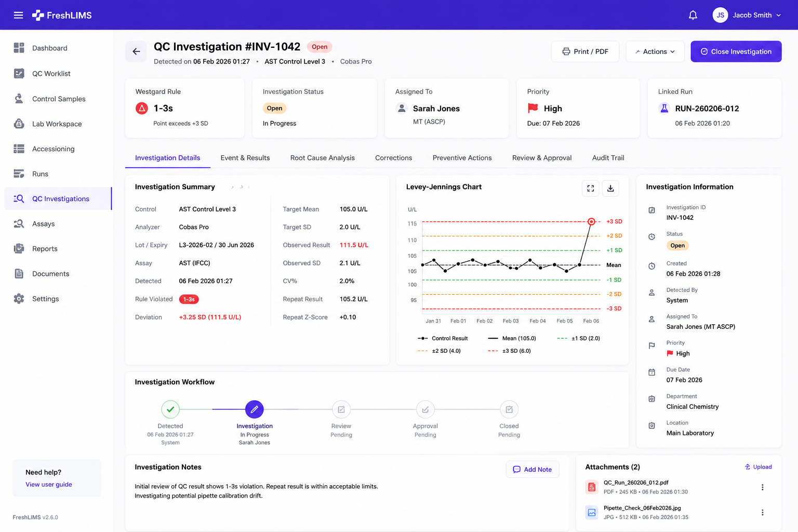Image resolution: width=798 pixels, height=532 pixels.
Task: Click Sarah Jones in Assigned To card
Action: pyautogui.click(x=436, y=109)
